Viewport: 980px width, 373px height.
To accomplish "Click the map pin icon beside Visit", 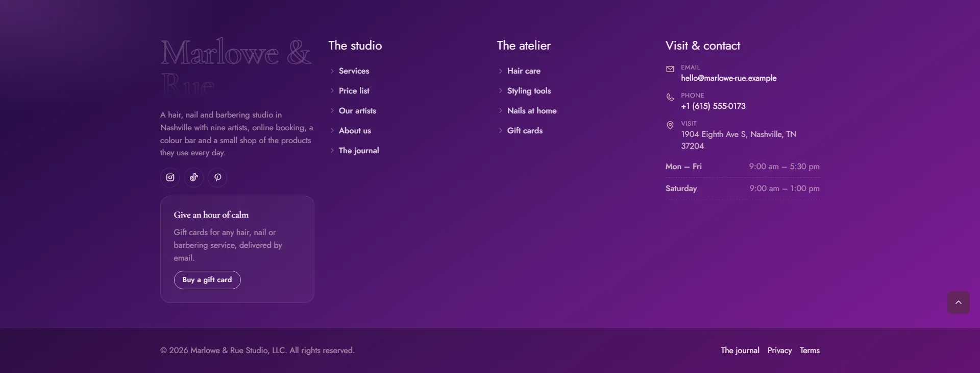I will click(x=670, y=125).
